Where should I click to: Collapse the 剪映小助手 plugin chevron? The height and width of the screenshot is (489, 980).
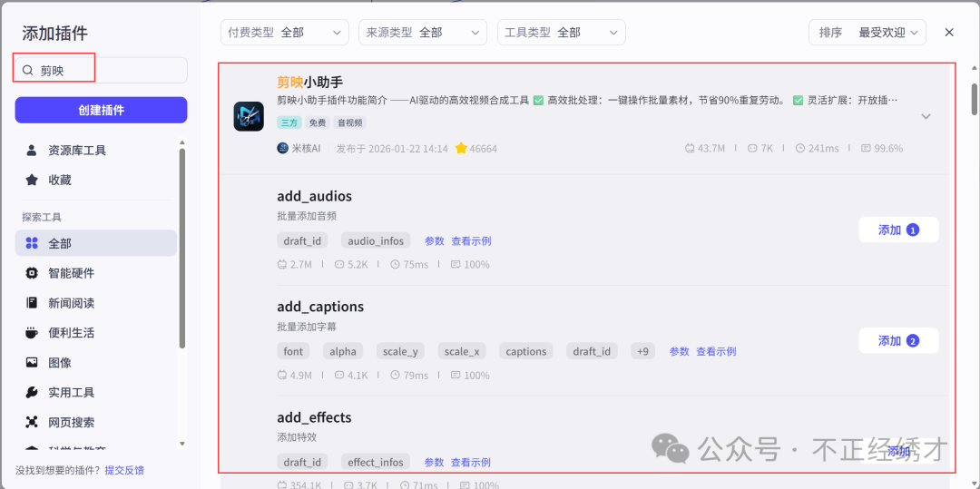coord(926,116)
